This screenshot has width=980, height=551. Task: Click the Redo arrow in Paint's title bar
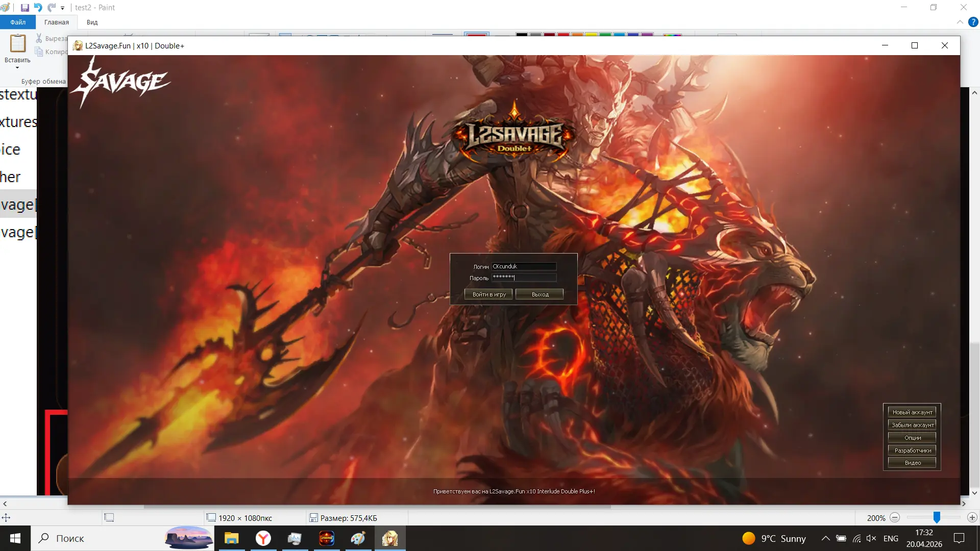tap(52, 8)
